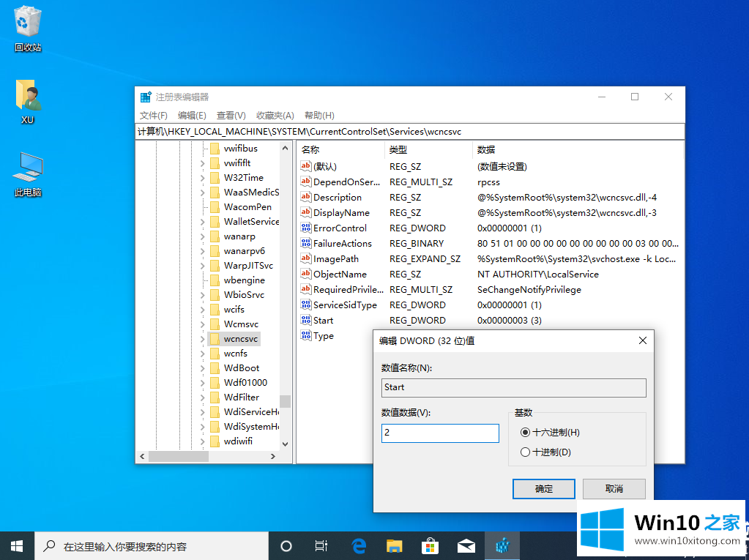Open the 收藏夹(A) favorites menu

[275, 116]
